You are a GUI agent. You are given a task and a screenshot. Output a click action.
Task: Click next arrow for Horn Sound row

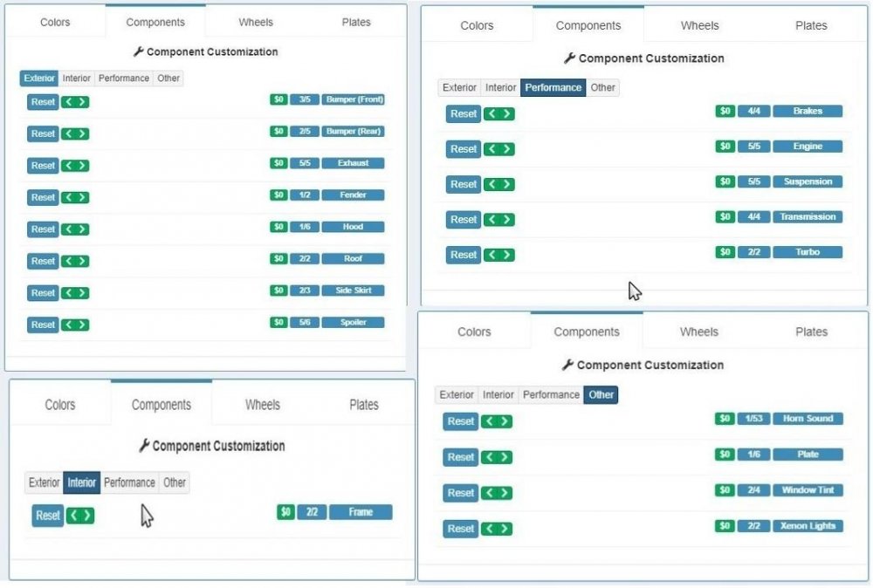tap(505, 421)
